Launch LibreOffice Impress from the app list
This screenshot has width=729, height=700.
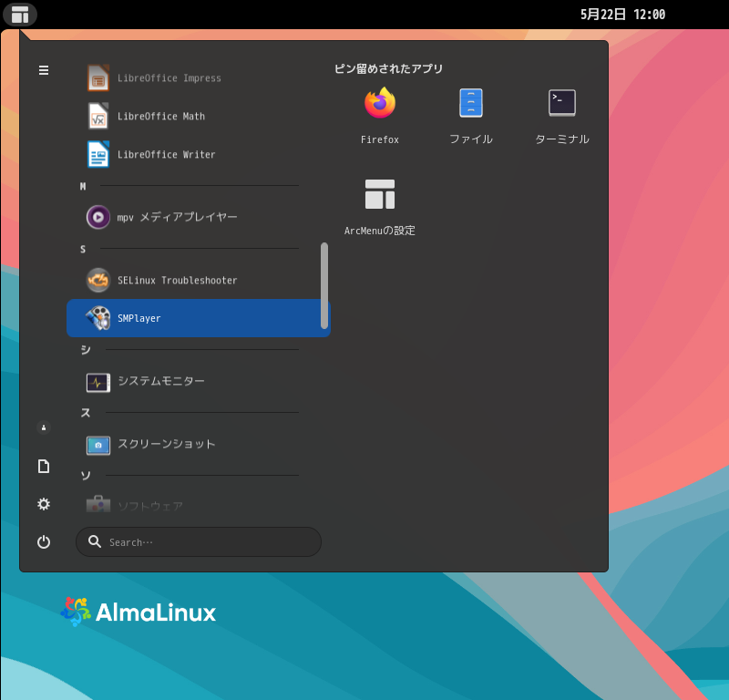click(x=199, y=77)
